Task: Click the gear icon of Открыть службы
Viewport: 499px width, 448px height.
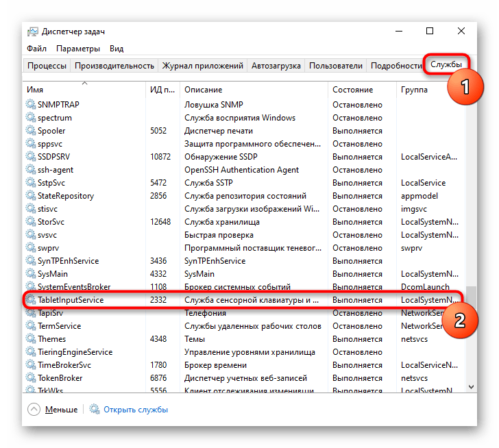Action: pyautogui.click(x=94, y=409)
